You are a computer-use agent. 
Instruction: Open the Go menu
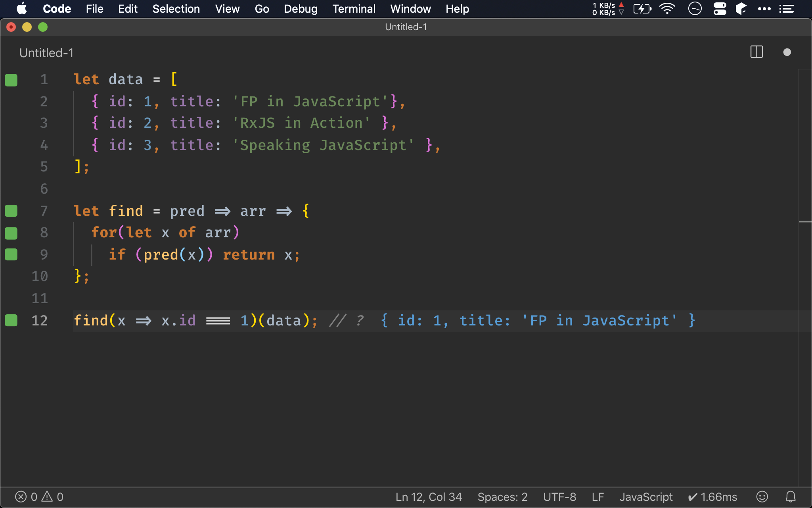262,9
